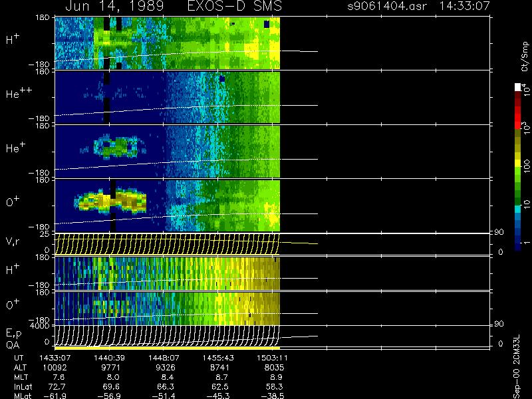Click the lower 'O+' label above E,p
This screenshot has height=399, width=532.
[13, 305]
